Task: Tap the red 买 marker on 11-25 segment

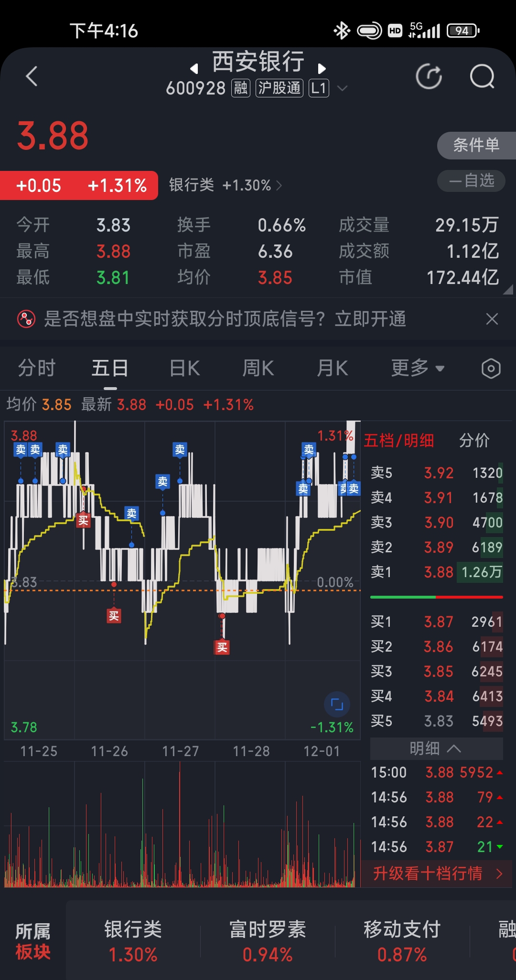Action: tap(84, 520)
